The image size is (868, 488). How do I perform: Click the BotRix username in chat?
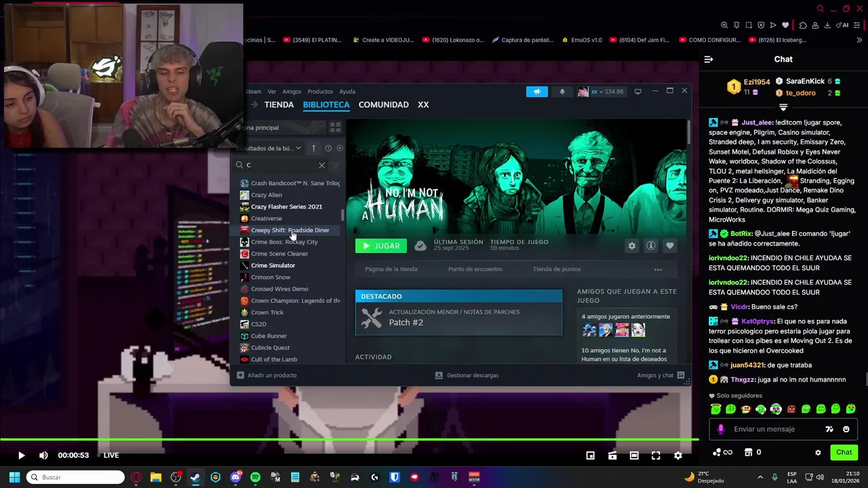coord(741,233)
